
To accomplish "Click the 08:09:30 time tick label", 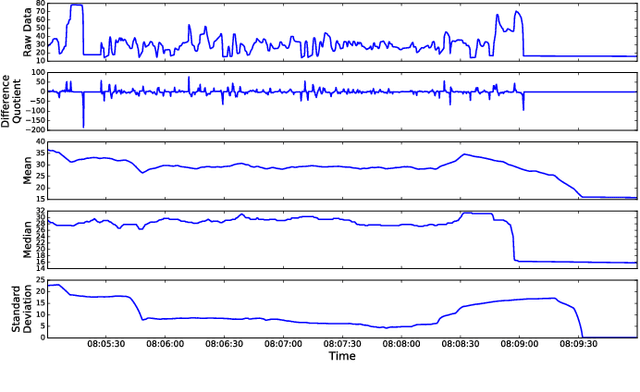I will pos(578,344).
